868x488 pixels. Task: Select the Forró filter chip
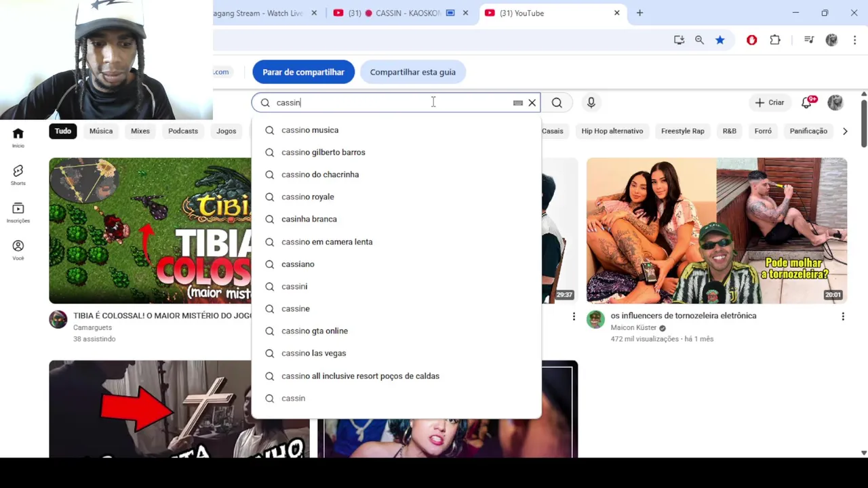pos(763,131)
